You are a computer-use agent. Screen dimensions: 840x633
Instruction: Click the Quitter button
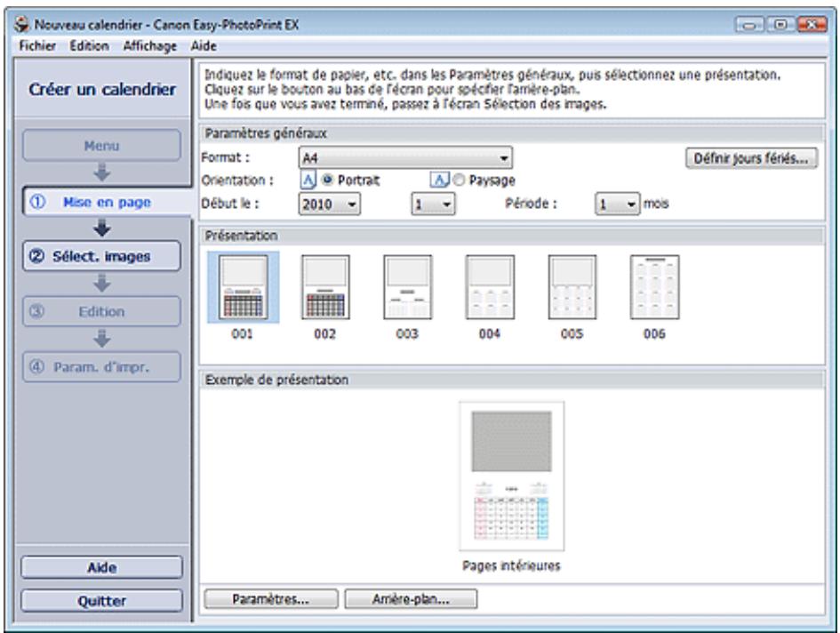[102, 601]
